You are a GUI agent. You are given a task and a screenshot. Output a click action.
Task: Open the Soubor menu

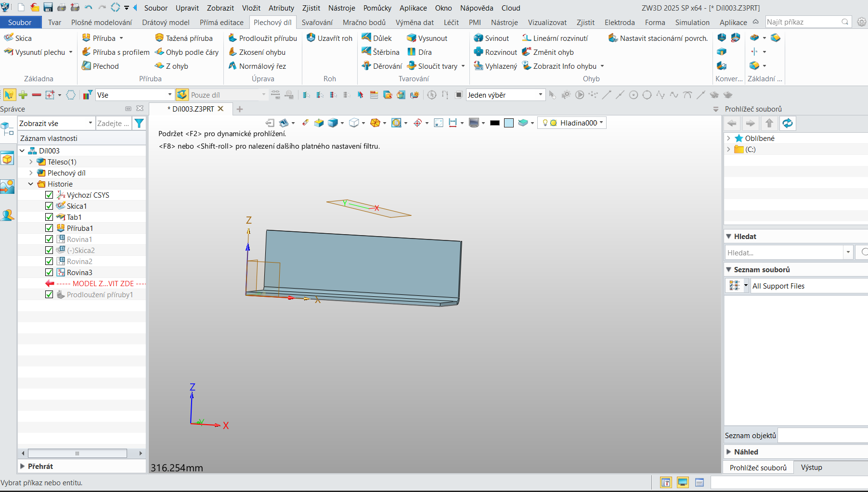click(x=156, y=8)
